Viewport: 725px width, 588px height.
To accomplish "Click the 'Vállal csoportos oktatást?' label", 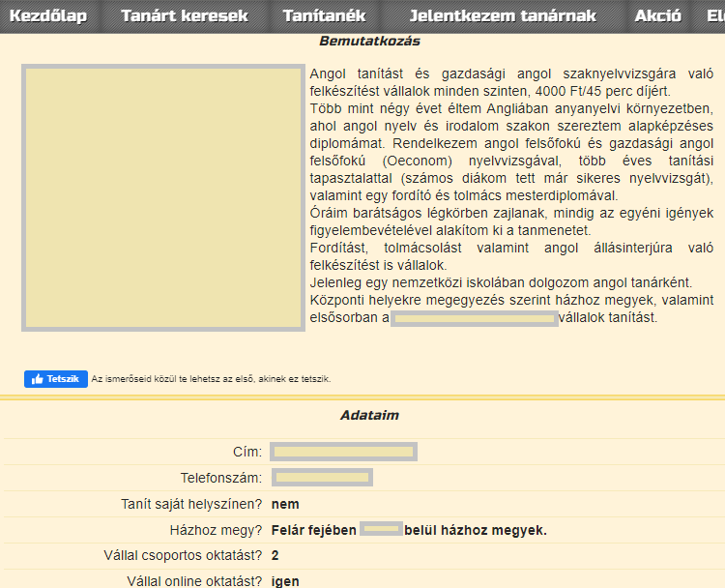I will point(183,556).
